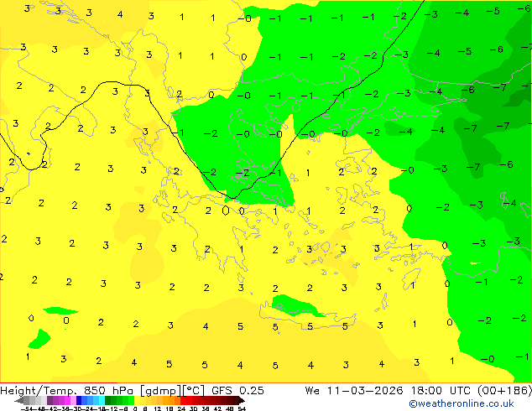
Task: Click the '18:00 UTC' time text
Action: tap(443, 390)
